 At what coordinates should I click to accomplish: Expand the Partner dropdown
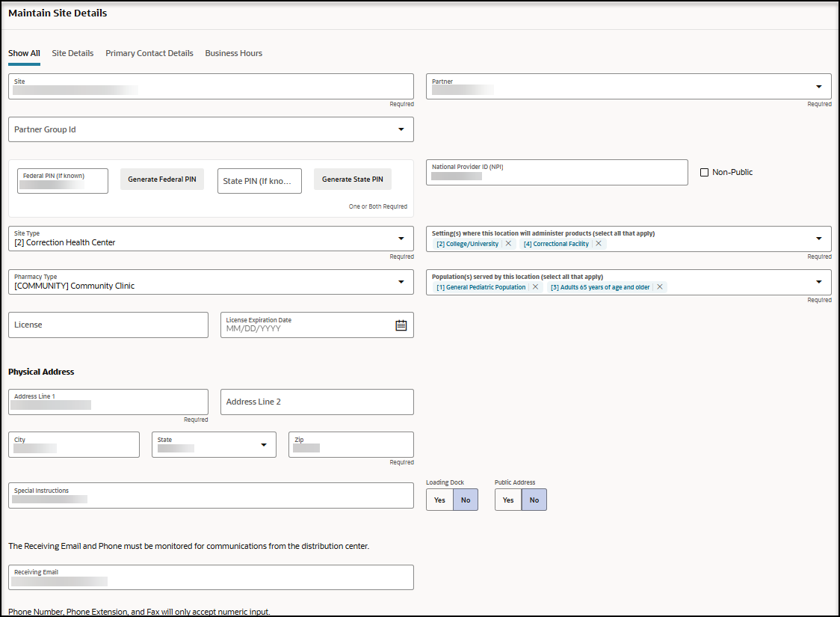[x=818, y=86]
